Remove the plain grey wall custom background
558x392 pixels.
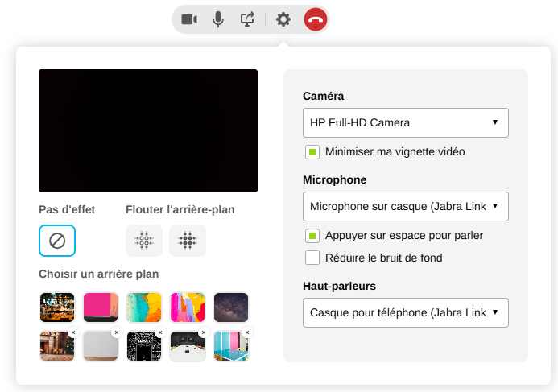pos(116,332)
